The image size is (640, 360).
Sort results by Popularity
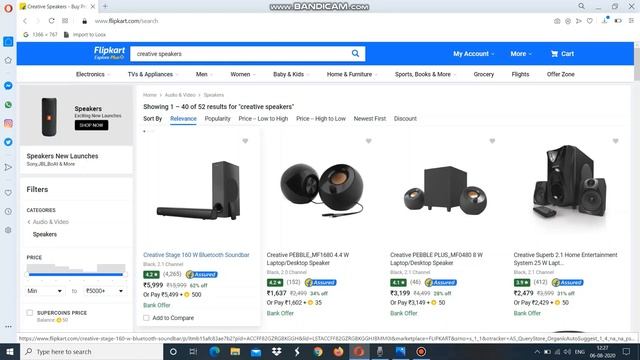(x=218, y=118)
